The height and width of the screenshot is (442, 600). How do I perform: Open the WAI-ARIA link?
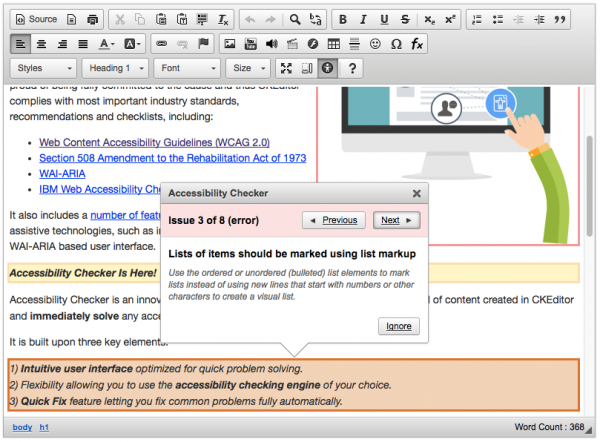[62, 174]
